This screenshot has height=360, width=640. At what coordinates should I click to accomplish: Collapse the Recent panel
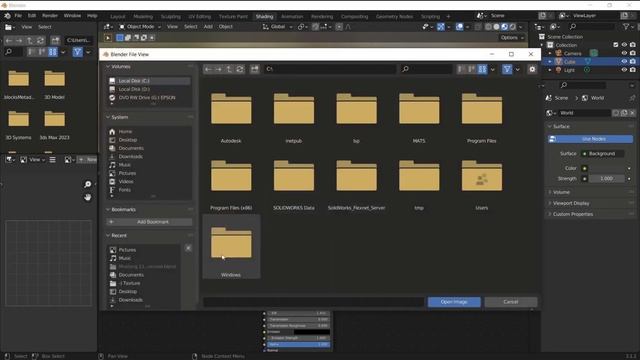click(x=108, y=236)
